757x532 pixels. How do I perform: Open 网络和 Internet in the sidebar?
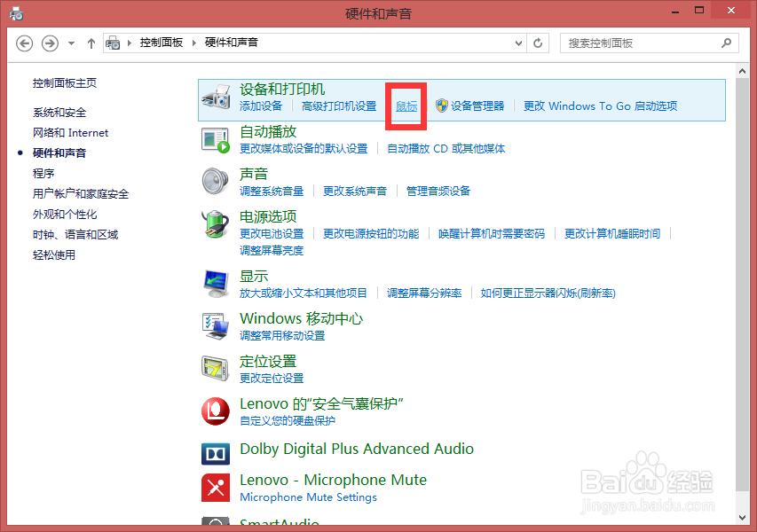pyautogui.click(x=70, y=133)
